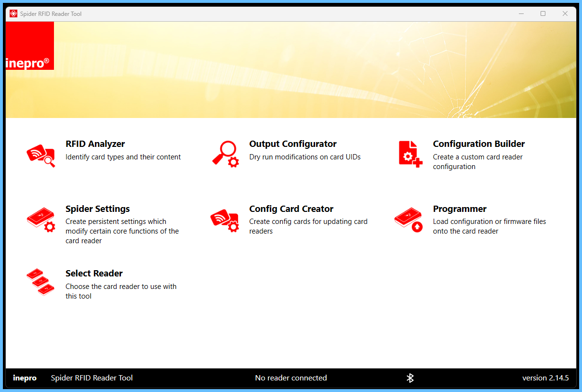Open Configuration Builder via its title
The image size is (582, 392).
click(x=479, y=144)
